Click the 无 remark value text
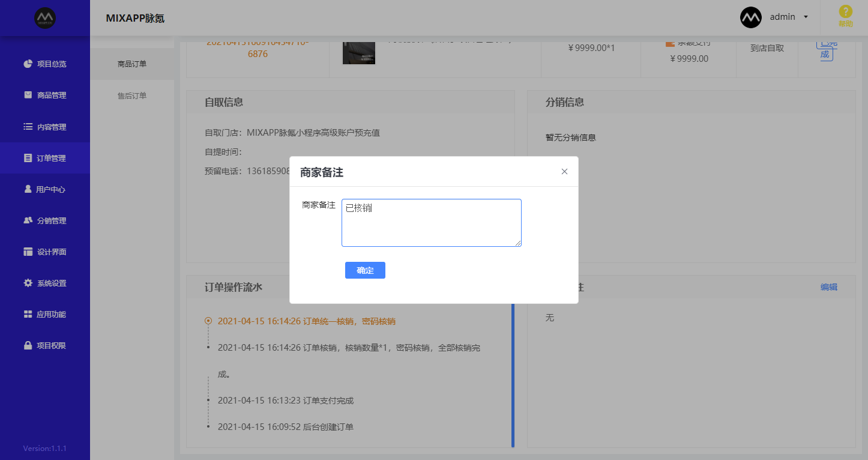Screen dimensions: 868x460 (x=550, y=318)
